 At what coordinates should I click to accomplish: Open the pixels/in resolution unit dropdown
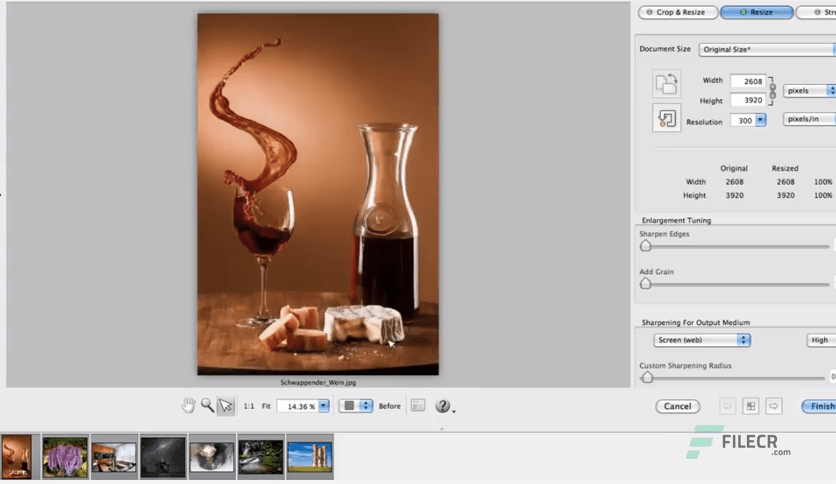[x=809, y=119]
